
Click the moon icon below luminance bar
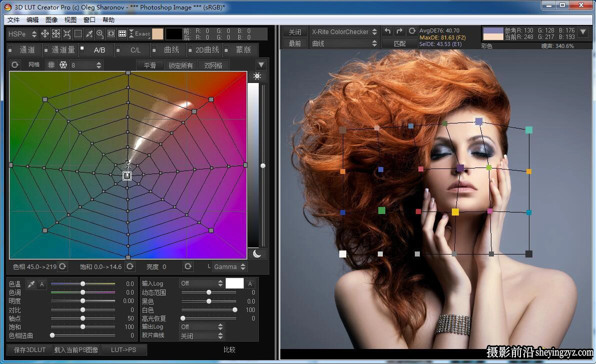click(x=257, y=253)
